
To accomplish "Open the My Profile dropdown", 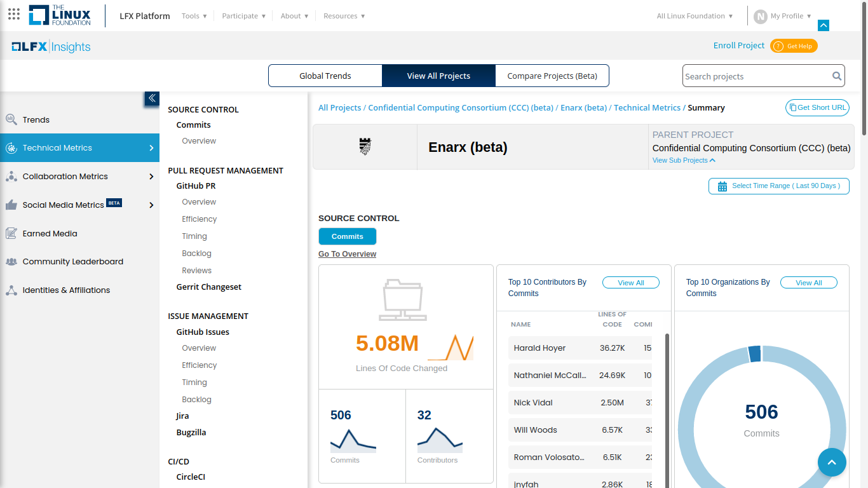I will click(x=791, y=16).
